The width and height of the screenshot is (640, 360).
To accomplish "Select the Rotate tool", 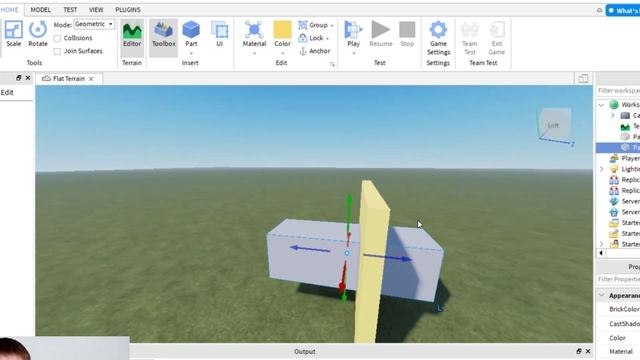I will [x=38, y=34].
